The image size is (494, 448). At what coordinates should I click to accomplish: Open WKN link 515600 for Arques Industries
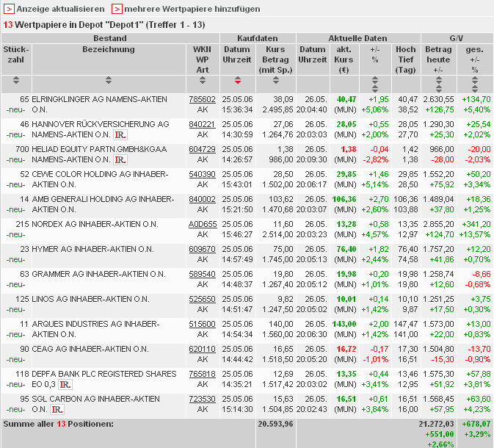coord(202,324)
